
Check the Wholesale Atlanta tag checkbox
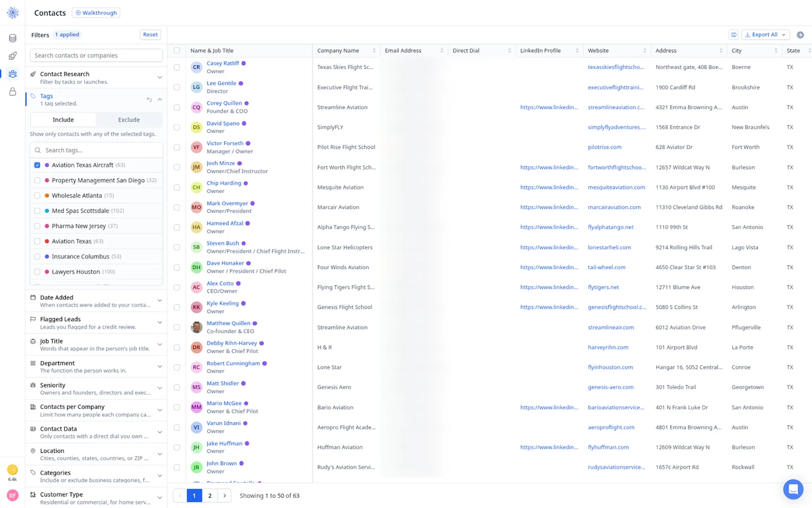coord(37,195)
